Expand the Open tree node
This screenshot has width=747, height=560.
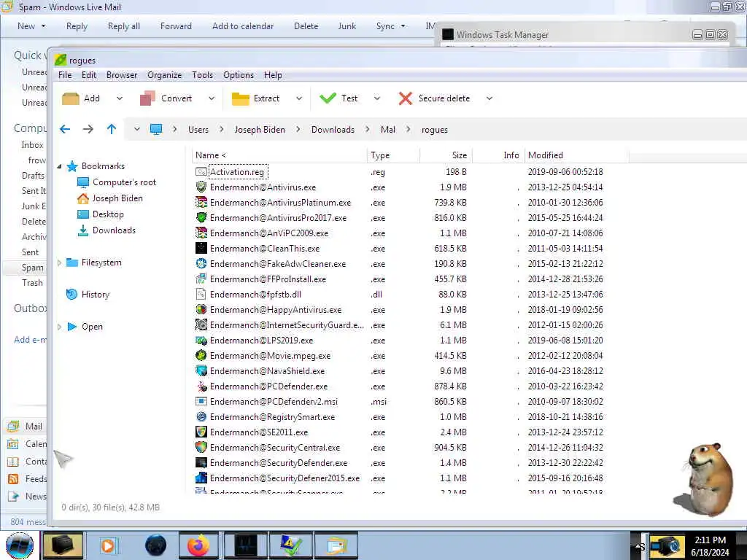[60, 327]
